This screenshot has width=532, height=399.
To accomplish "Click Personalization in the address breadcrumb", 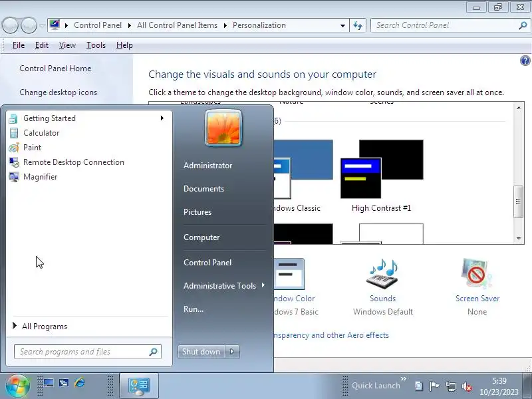I will 259,25.
